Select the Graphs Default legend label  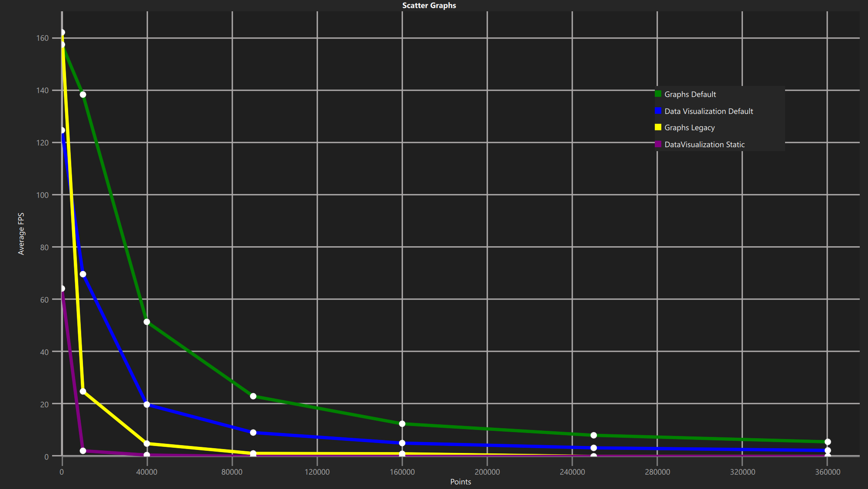690,94
